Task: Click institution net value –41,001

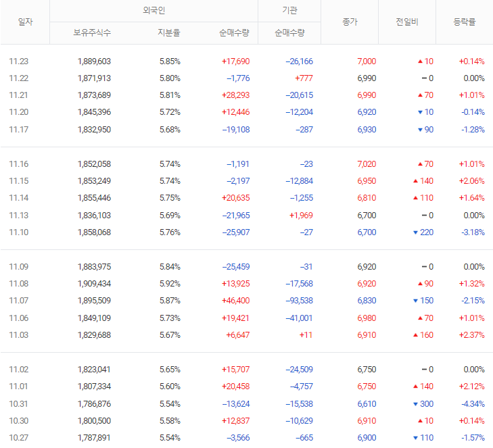Action: tap(300, 318)
